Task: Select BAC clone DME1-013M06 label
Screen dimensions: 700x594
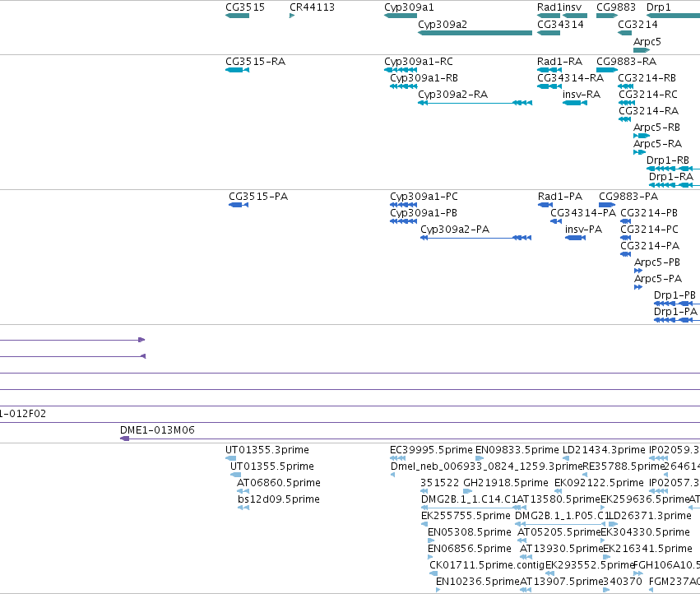Action: coord(157,430)
